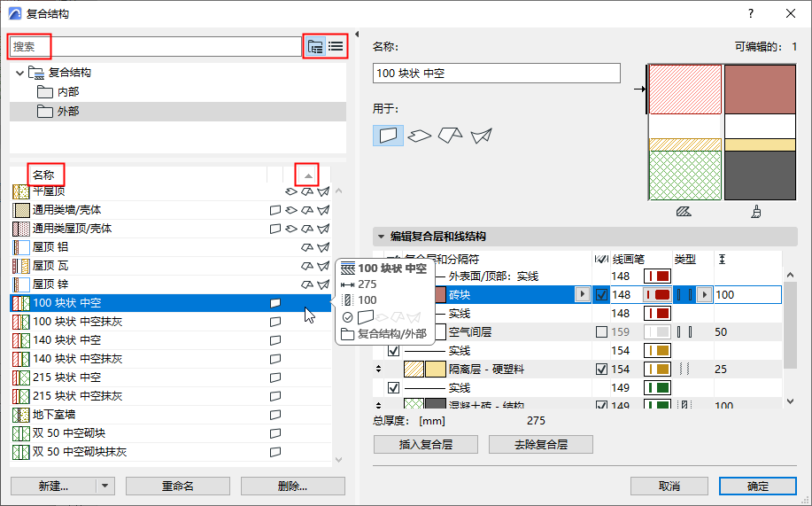Viewport: 812px width, 506px height.
Task: Click the 通用类墙/壳体 fill icon
Action: pos(20,210)
